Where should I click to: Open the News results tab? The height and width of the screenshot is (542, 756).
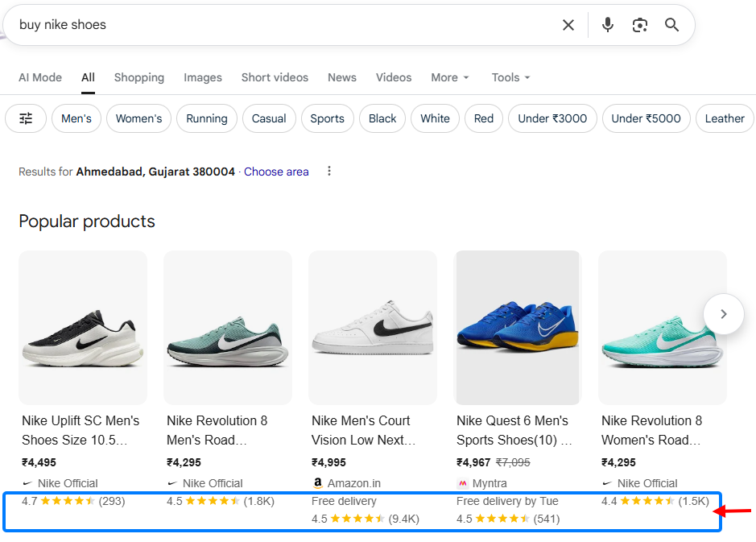pyautogui.click(x=341, y=77)
